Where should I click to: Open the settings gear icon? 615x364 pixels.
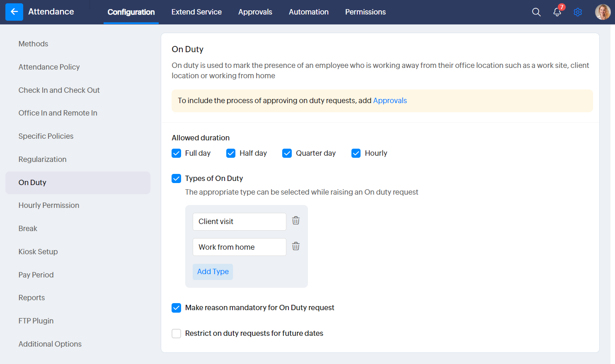coord(578,12)
